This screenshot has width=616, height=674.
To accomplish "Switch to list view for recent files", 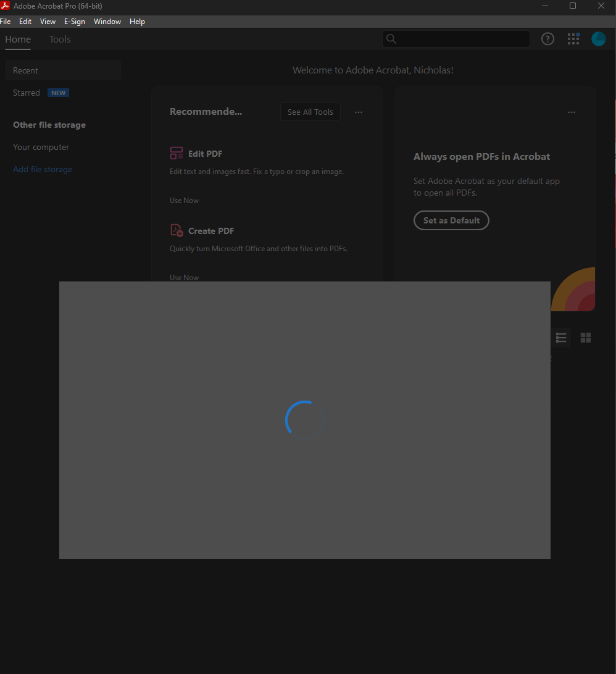I will pyautogui.click(x=561, y=338).
